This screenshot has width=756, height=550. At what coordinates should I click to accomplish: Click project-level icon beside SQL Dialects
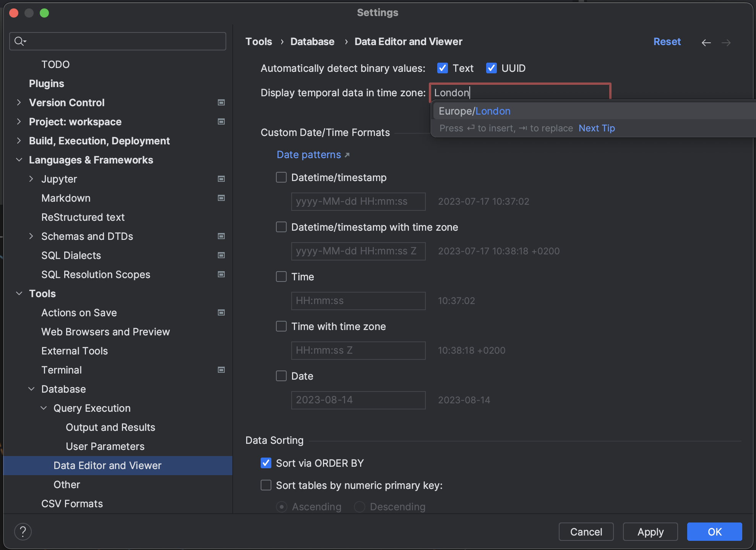[221, 255]
